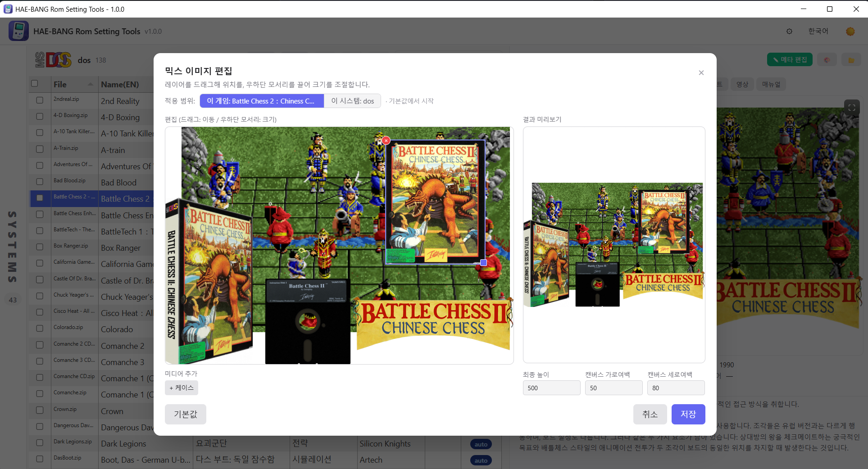Screen dimensions: 868x469
Task: Click the red icon beside 메타 편집
Action: [x=827, y=60]
